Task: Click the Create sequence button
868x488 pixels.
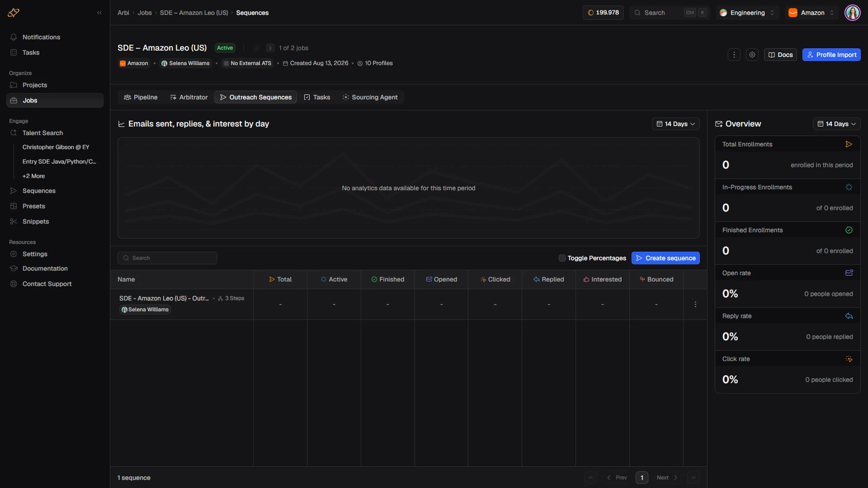Action: pos(665,258)
